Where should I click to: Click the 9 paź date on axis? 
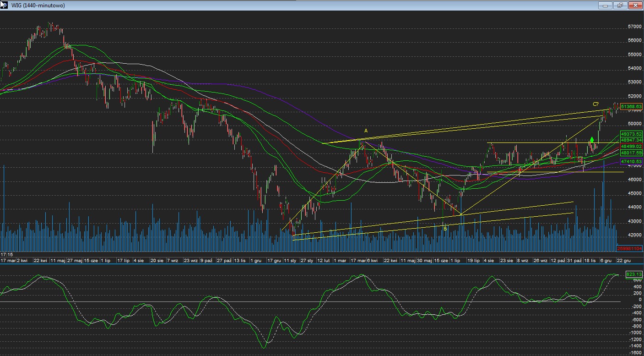tap(206, 260)
